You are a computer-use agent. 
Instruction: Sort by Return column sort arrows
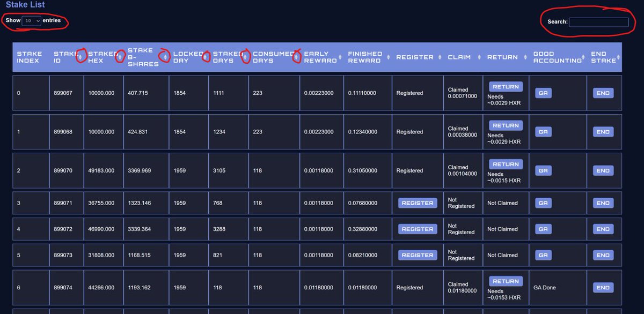click(x=525, y=57)
